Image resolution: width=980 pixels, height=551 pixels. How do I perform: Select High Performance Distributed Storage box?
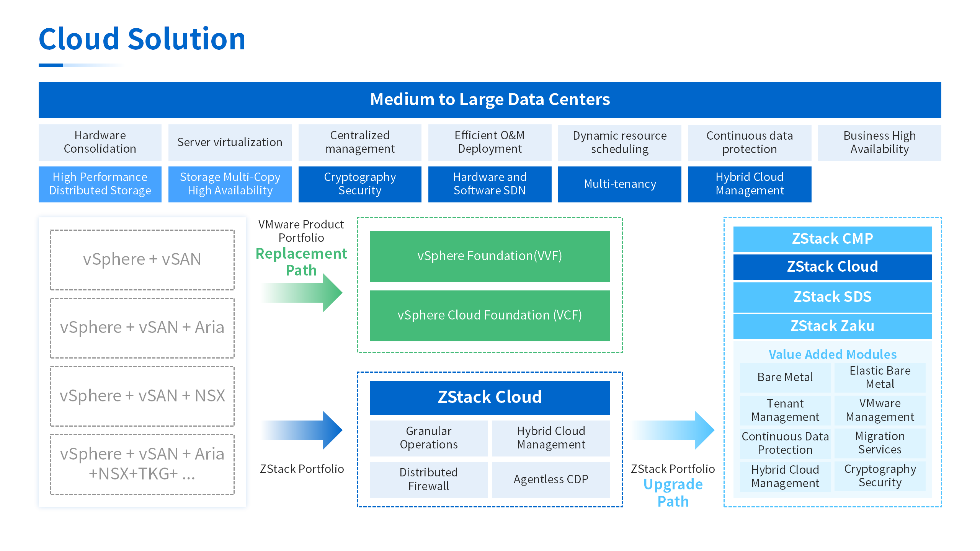(x=100, y=184)
